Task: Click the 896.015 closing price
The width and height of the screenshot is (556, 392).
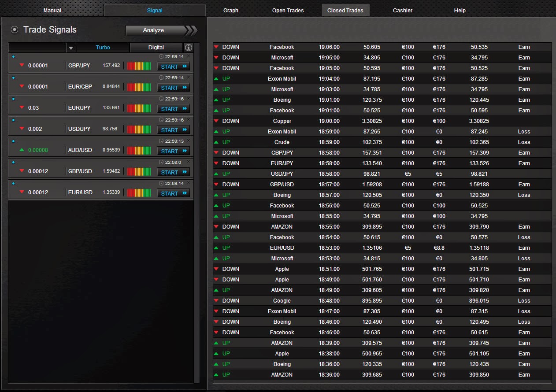Action: (480, 301)
